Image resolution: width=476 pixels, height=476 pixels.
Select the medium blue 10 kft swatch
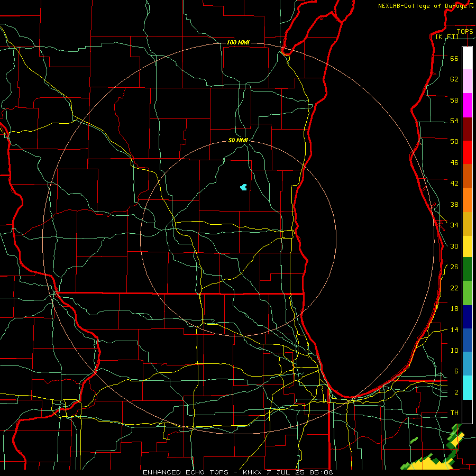pos(467,340)
